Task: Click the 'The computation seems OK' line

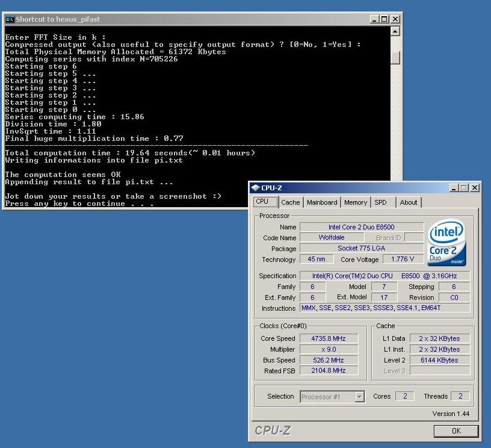Action: coord(63,175)
